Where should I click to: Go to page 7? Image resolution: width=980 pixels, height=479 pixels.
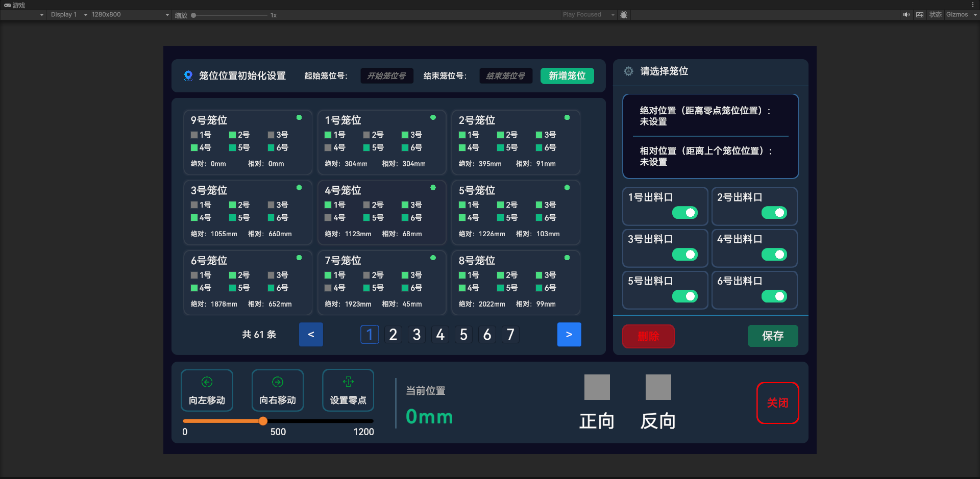pos(510,335)
